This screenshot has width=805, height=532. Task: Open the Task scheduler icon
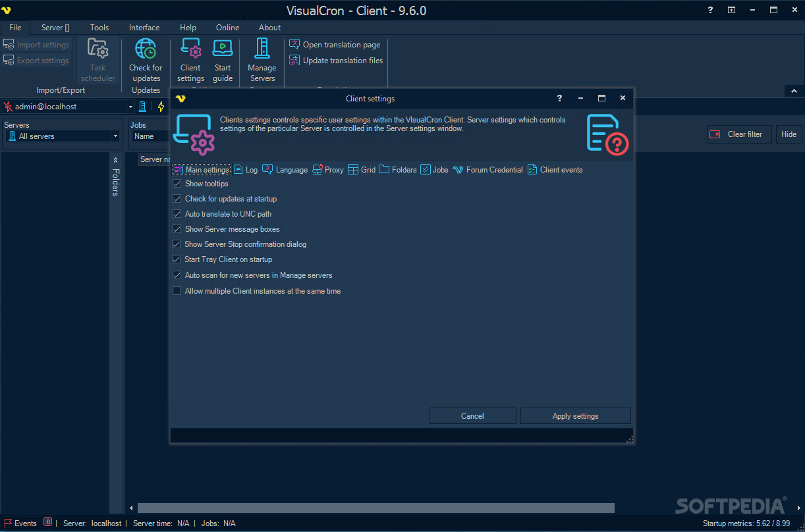coord(97,60)
